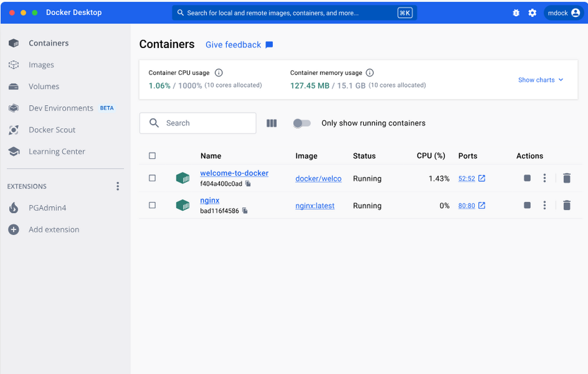Open the Learning Center

[x=56, y=151]
